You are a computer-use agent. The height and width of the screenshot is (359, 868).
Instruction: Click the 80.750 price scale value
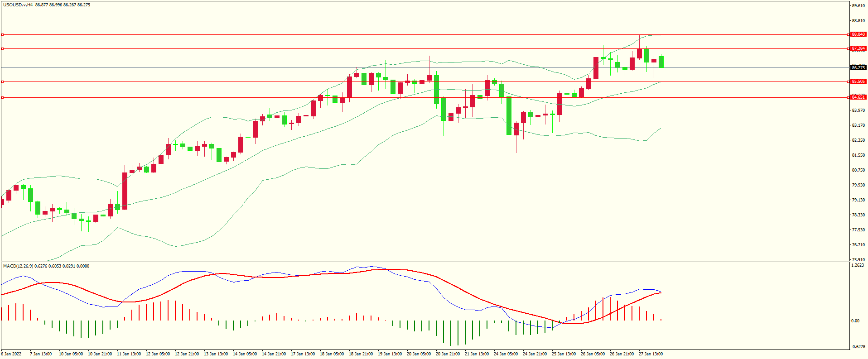(858, 170)
